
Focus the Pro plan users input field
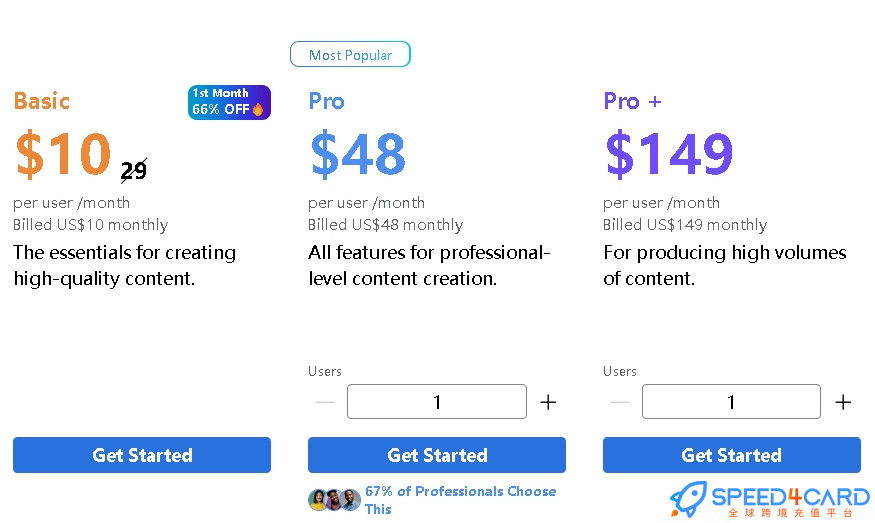pos(436,401)
